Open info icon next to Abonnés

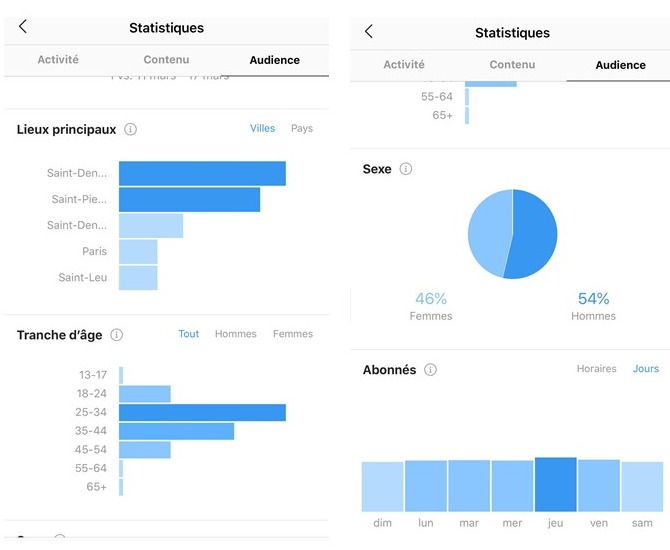(x=430, y=370)
